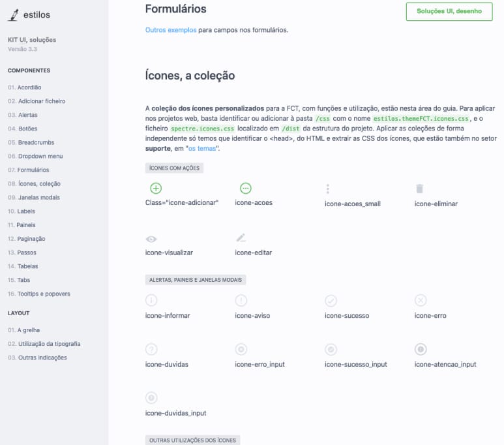Viewport: 504px width, 445px height.
Task: Click the icone-aviso exclamation circle icon
Action: [x=241, y=300]
